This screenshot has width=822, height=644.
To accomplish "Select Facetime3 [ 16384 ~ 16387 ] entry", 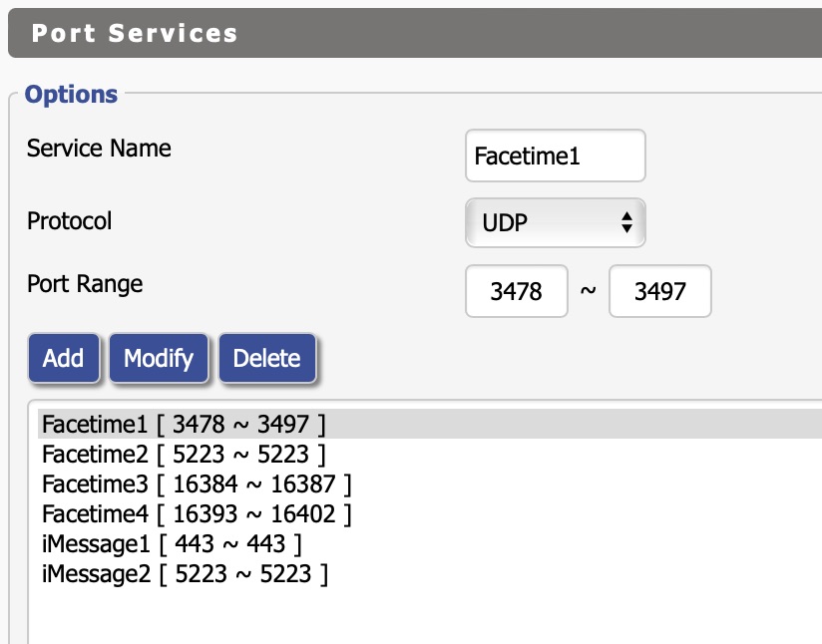I will [430, 483].
